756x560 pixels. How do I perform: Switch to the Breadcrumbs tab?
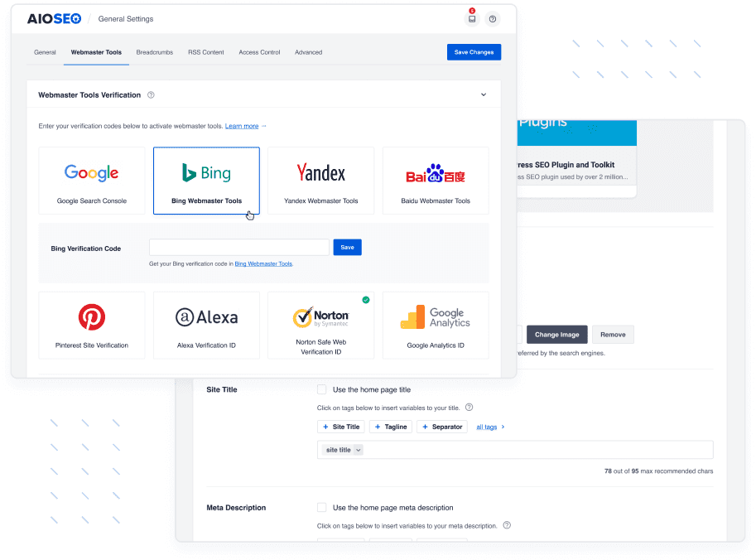coord(154,52)
